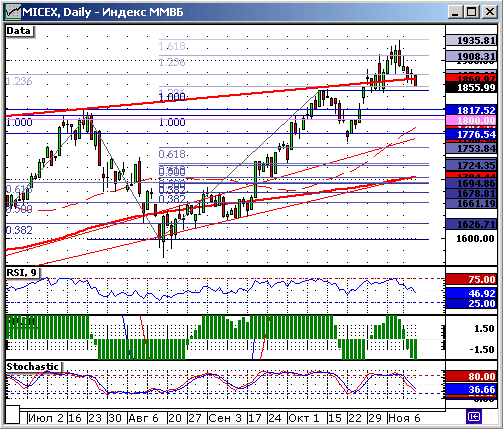Click the RSI 25.00 level label
This screenshot has width=503, height=429.
pos(471,303)
